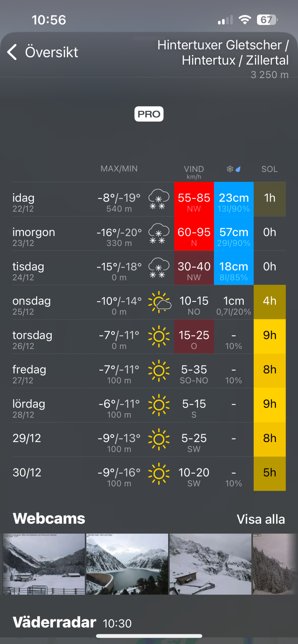
Task: Tap the battery indicator showing 67
Action: click(x=267, y=20)
